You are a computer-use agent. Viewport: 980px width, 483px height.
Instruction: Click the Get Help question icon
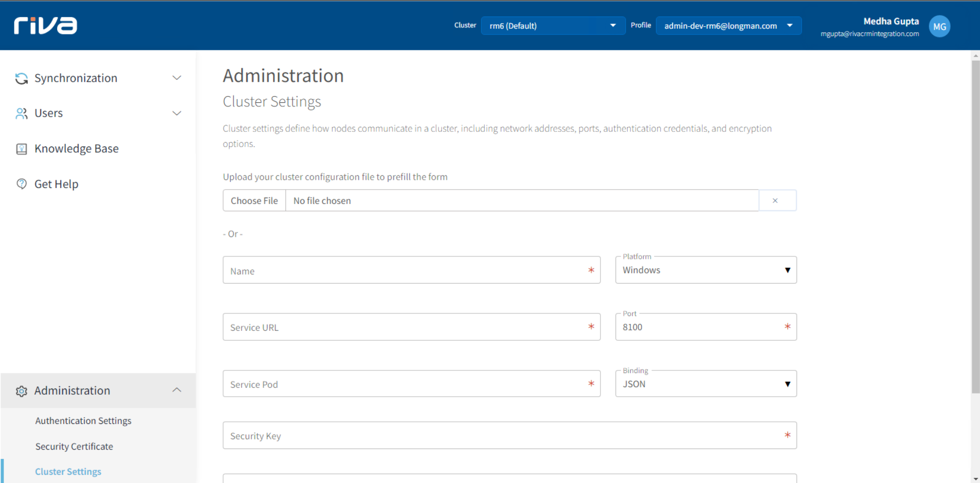coord(21,183)
